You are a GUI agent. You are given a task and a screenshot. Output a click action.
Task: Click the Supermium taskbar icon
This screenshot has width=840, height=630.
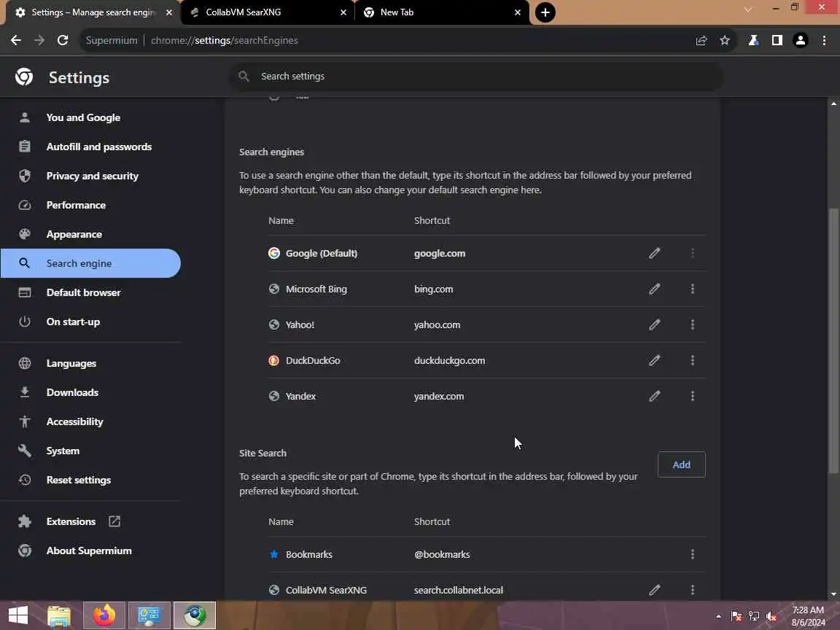pos(195,615)
